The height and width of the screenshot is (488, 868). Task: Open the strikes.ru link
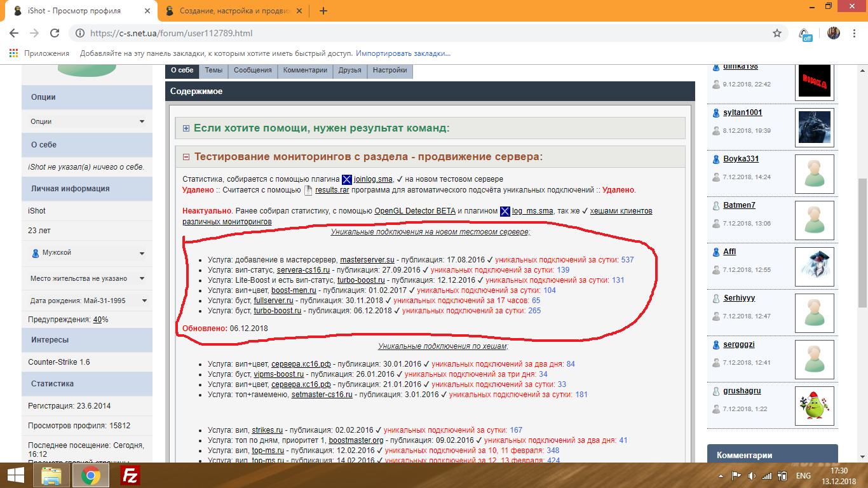(x=268, y=430)
